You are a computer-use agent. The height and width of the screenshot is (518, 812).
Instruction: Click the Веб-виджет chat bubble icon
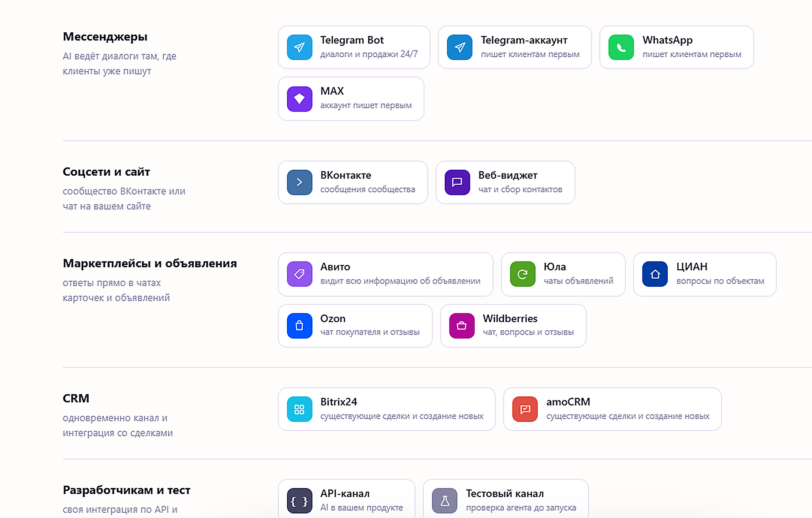coord(457,182)
